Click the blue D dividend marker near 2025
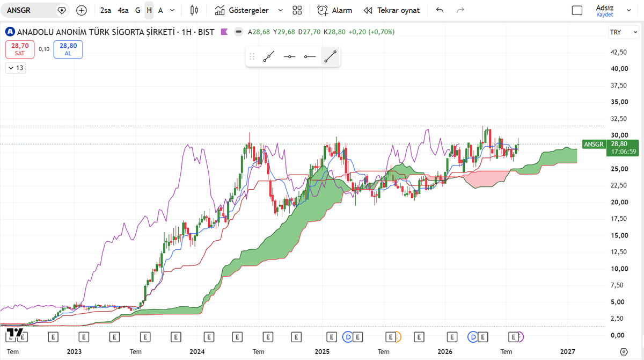644x360 pixels. pyautogui.click(x=348, y=337)
